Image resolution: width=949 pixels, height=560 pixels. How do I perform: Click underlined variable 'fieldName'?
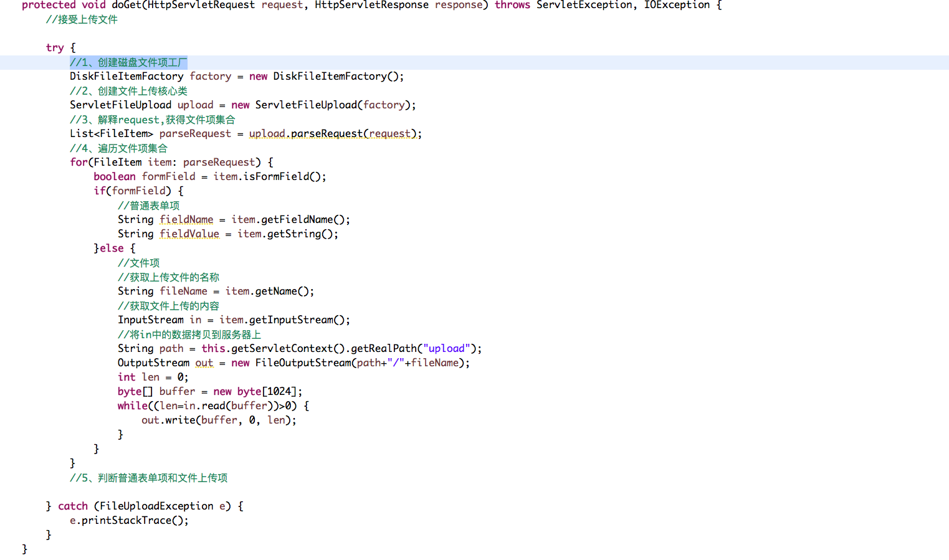pos(186,219)
